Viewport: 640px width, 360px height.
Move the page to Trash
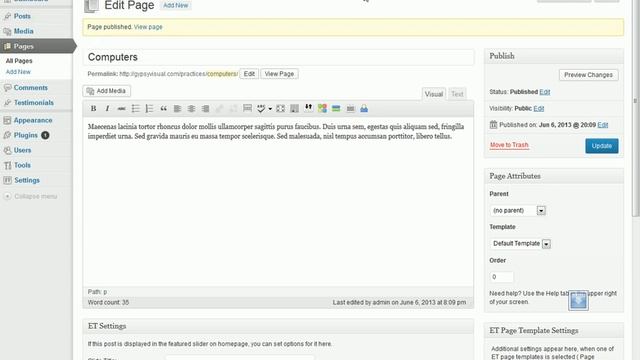[x=509, y=145]
